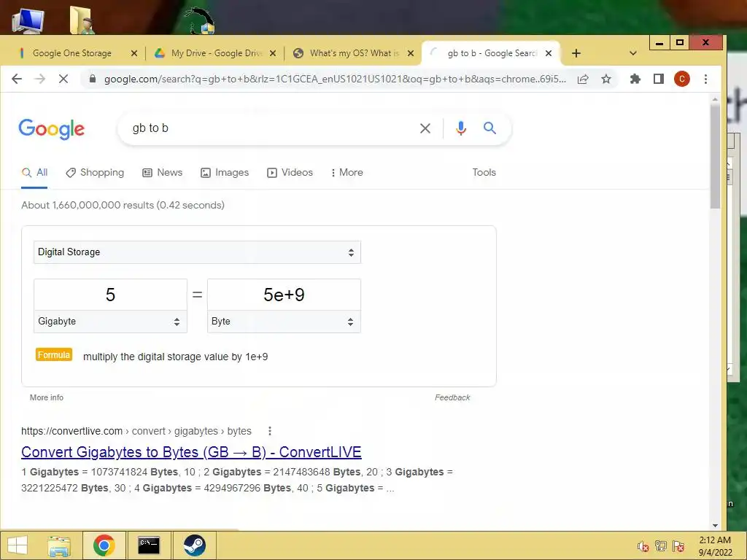Start voice search with the microphone

pyautogui.click(x=461, y=128)
